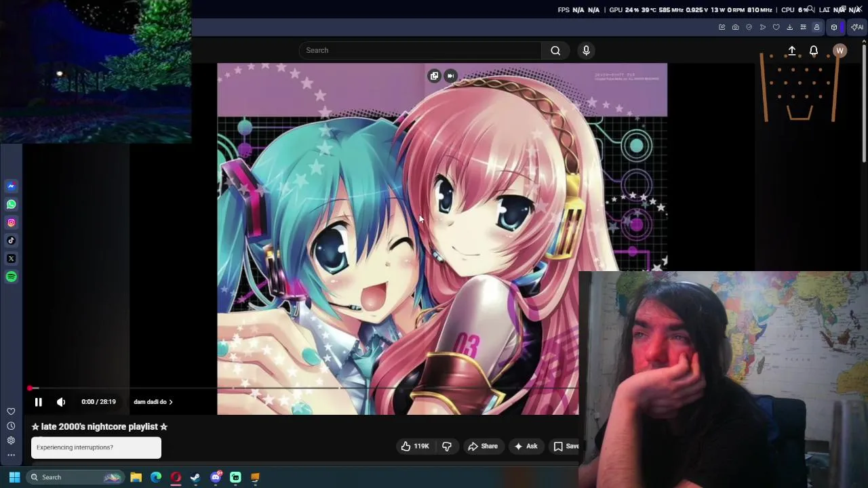Open TikTok in the Opera sidebar

[11, 241]
